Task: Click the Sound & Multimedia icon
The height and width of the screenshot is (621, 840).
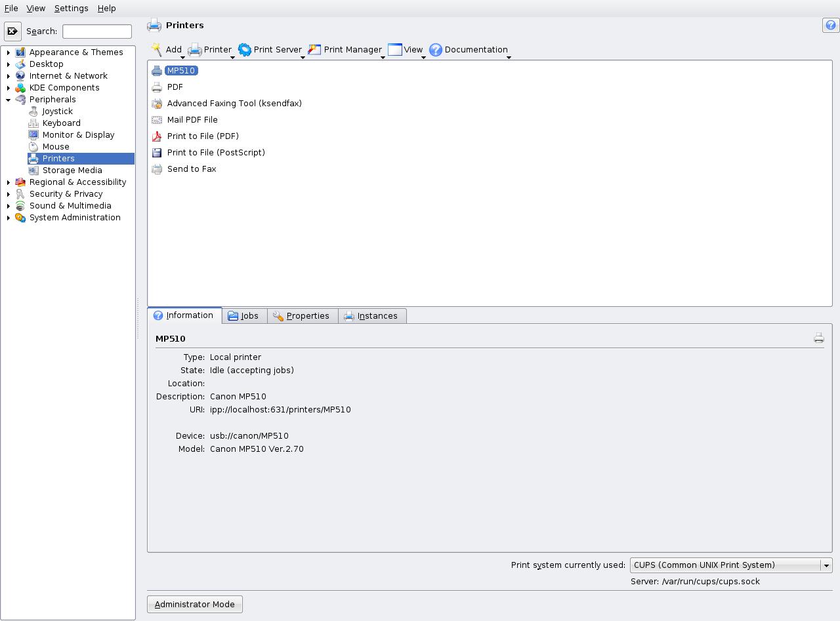Action: click(20, 205)
